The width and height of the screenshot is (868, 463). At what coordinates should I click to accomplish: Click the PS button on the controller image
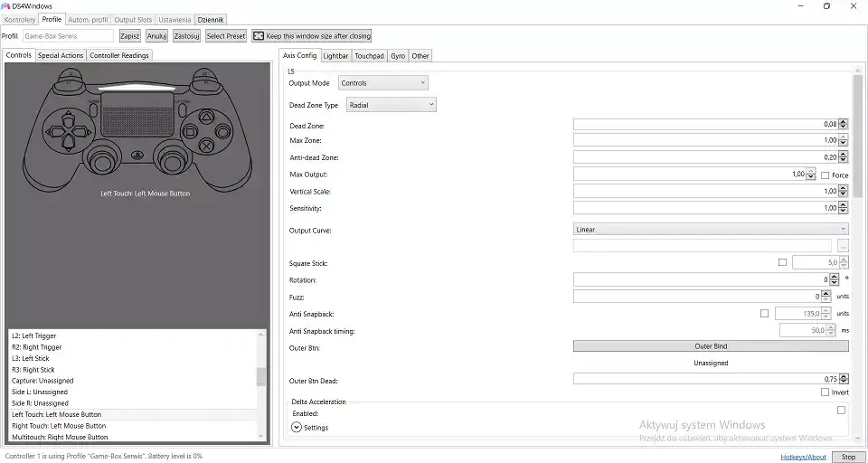click(137, 156)
